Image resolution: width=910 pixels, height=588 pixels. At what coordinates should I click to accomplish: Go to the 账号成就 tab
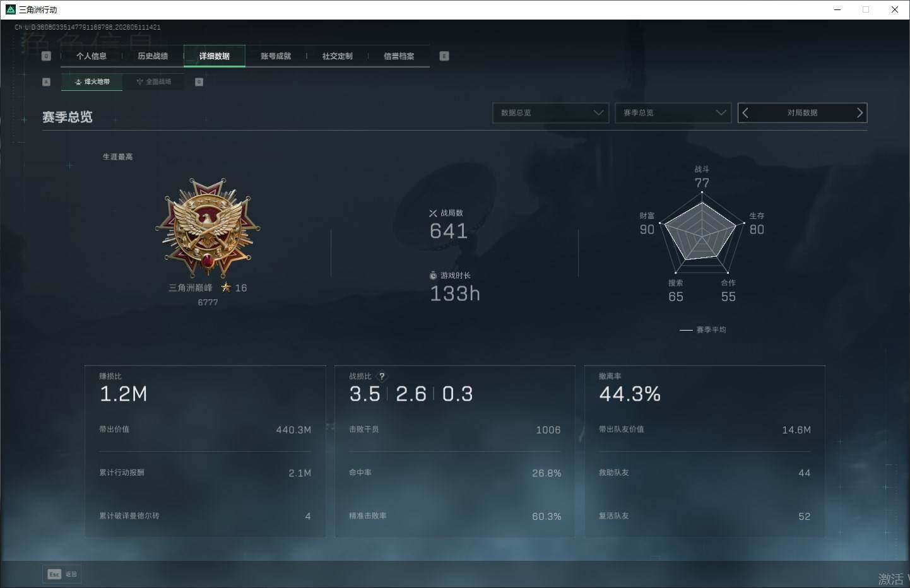click(276, 56)
